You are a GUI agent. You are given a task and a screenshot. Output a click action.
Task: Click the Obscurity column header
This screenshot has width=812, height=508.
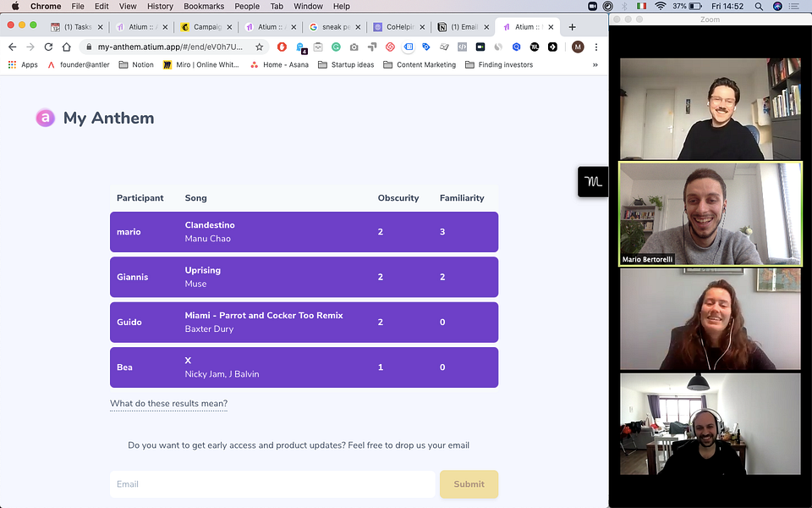click(398, 198)
